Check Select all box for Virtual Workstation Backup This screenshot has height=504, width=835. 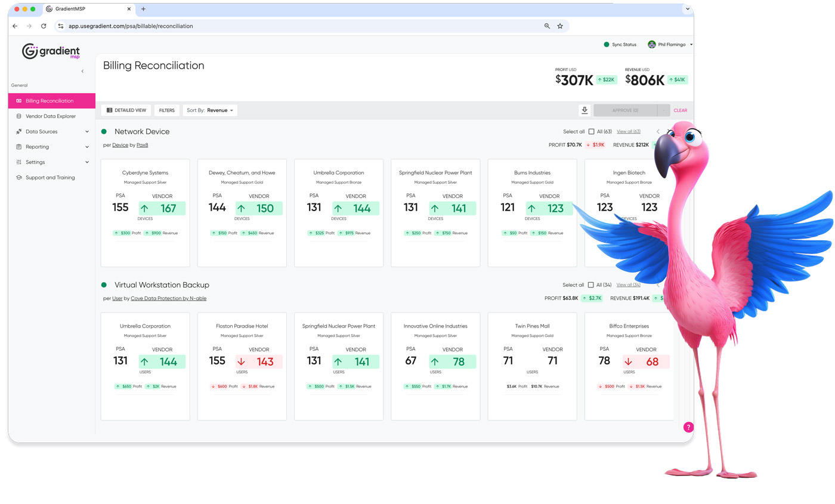(591, 285)
